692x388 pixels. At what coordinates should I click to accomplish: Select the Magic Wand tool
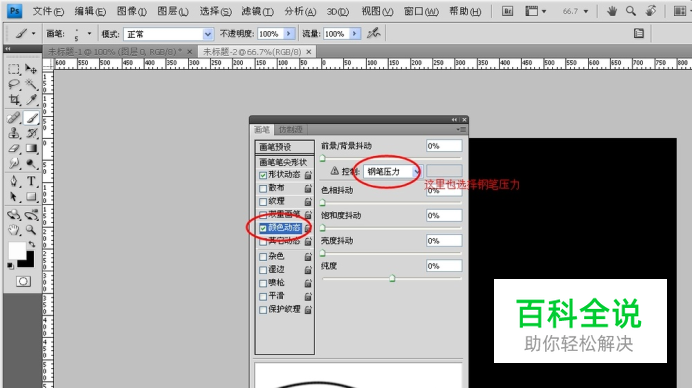point(31,84)
